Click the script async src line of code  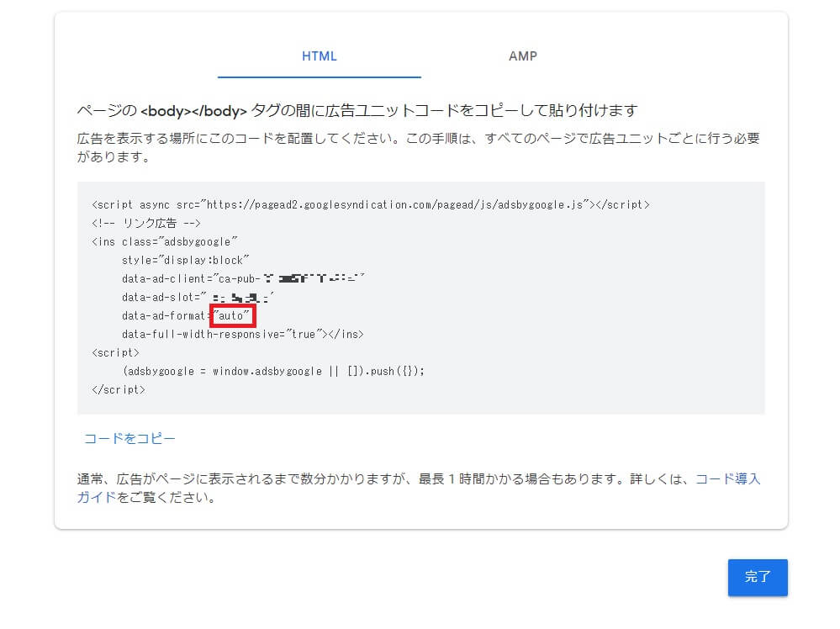(x=371, y=204)
